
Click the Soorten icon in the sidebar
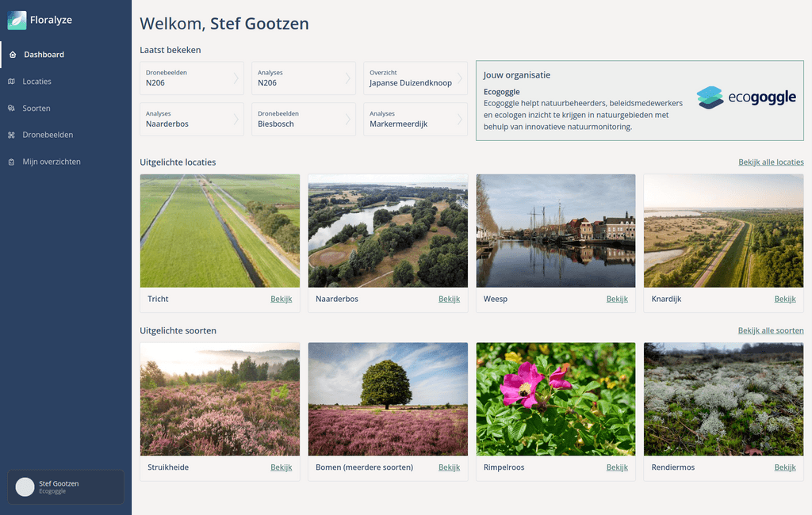(x=11, y=108)
